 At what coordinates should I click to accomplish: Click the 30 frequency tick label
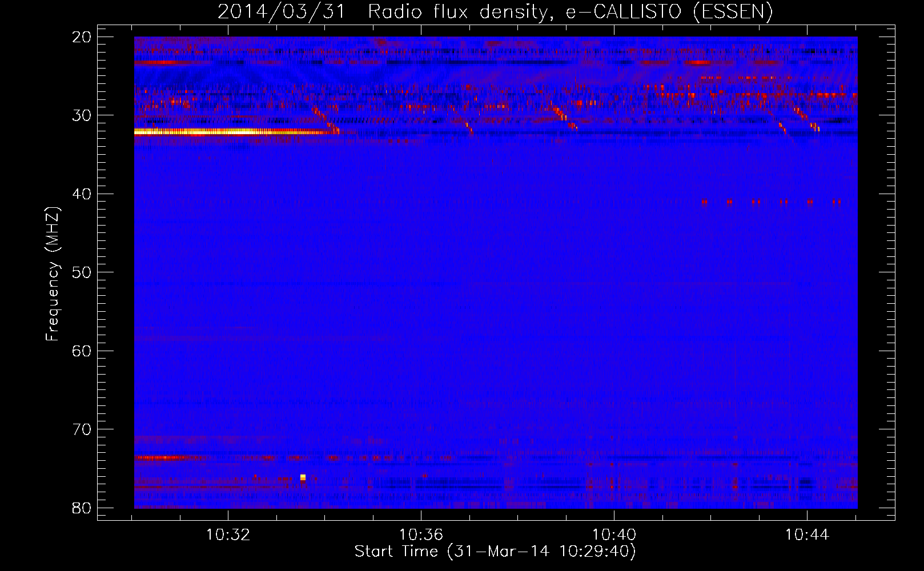click(x=82, y=115)
